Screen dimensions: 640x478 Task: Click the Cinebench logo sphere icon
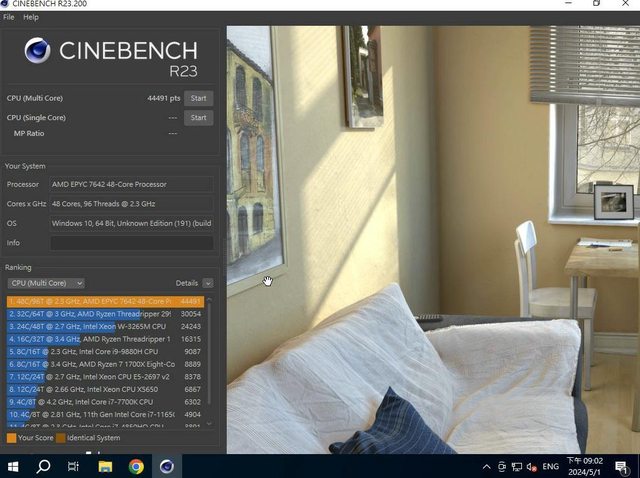[38, 50]
